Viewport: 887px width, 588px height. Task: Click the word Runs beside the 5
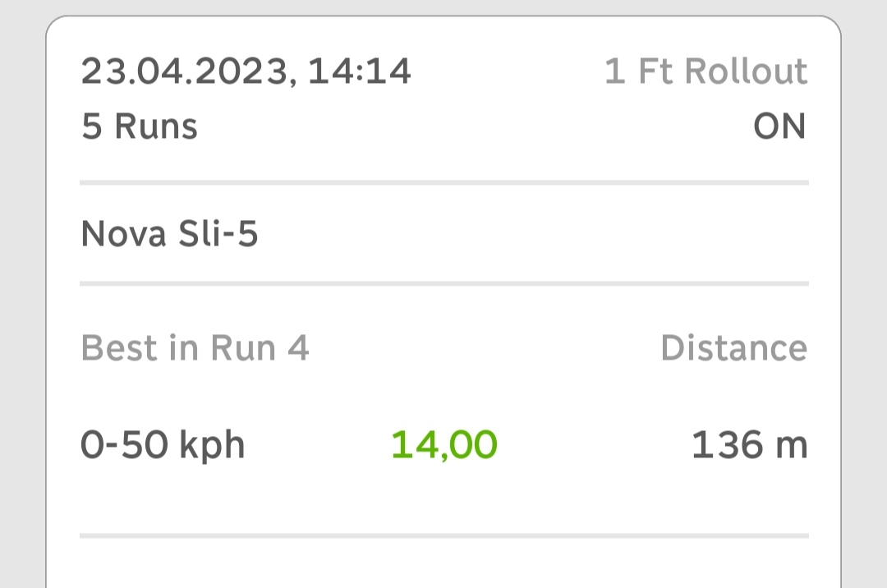156,127
